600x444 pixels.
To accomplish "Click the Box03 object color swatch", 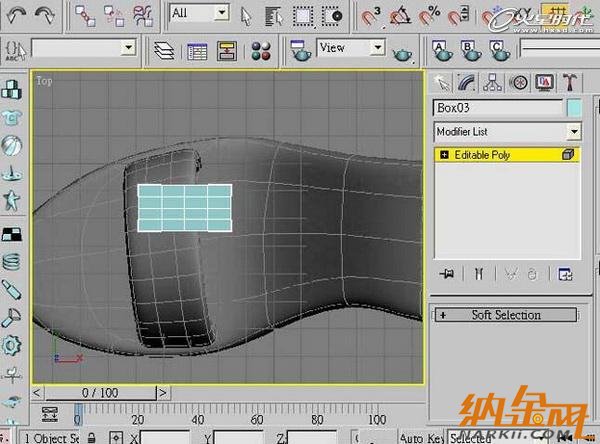I will pyautogui.click(x=574, y=107).
